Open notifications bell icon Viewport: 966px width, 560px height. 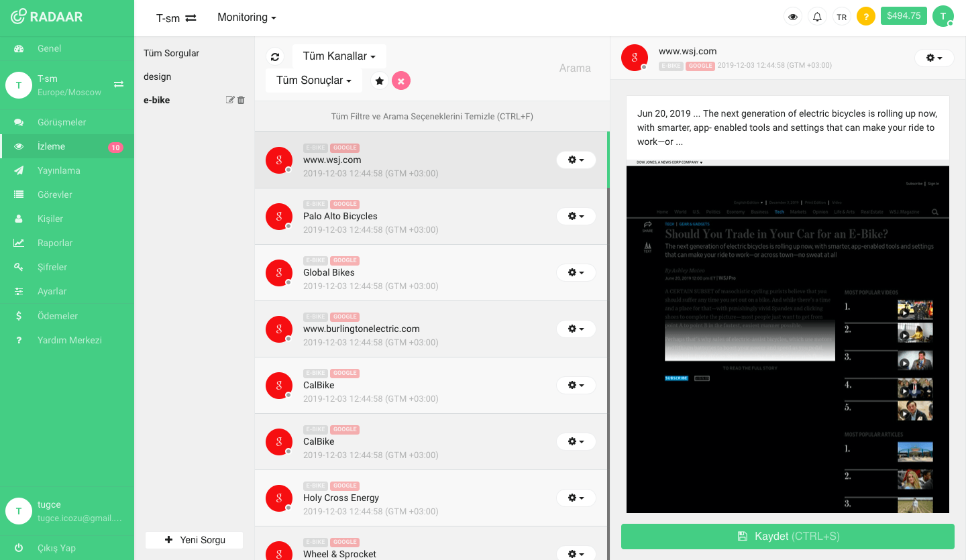[x=817, y=17]
